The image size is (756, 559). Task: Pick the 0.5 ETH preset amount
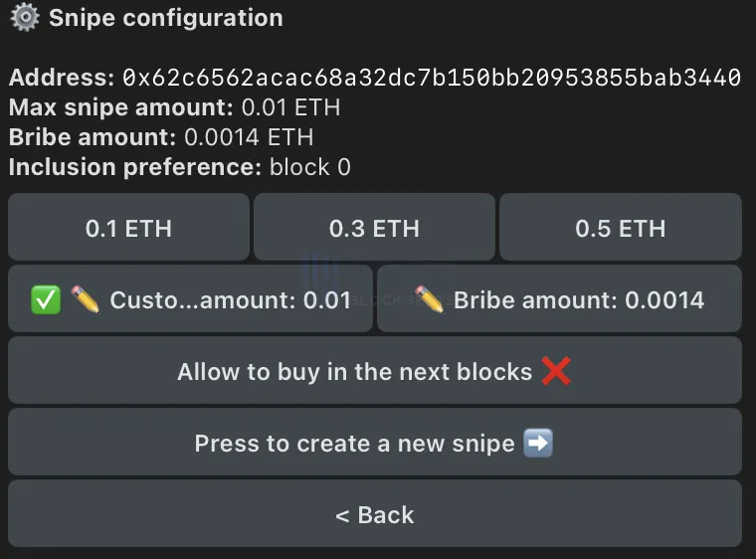pyautogui.click(x=620, y=228)
